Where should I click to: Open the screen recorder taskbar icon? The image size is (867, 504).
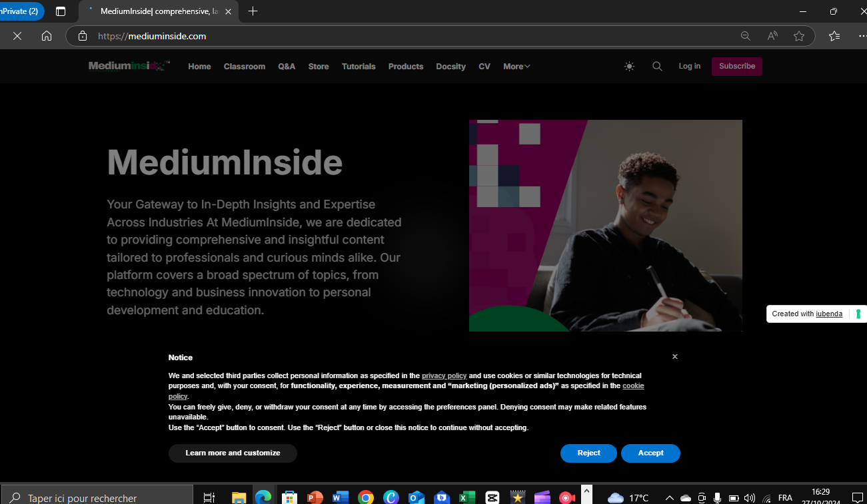coord(567,497)
